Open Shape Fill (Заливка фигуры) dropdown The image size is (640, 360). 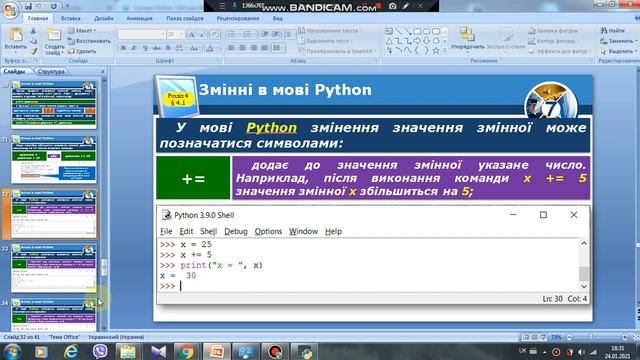point(554,31)
